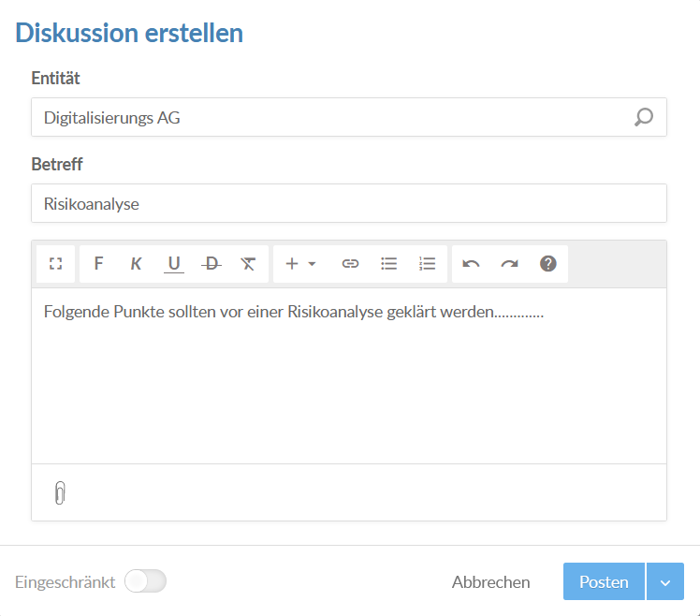Image resolution: width=700 pixels, height=616 pixels.
Task: Cancel with the Abbrechen button
Action: point(491,582)
